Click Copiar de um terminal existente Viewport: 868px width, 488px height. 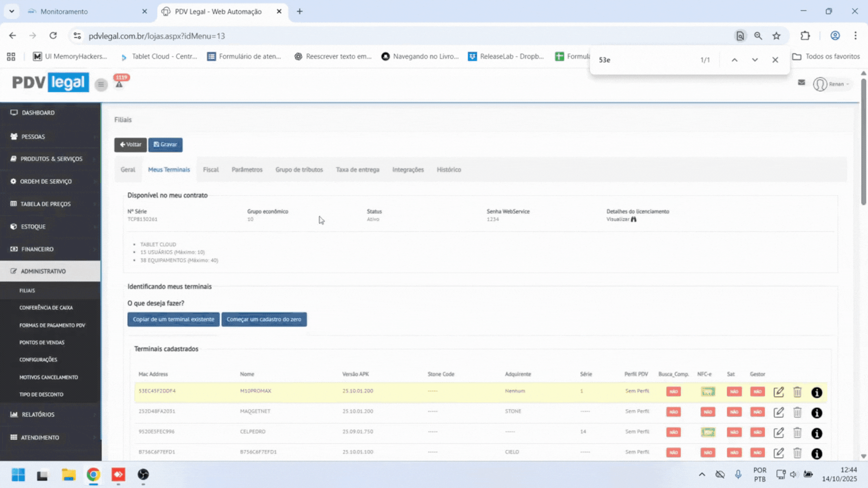[x=173, y=319]
